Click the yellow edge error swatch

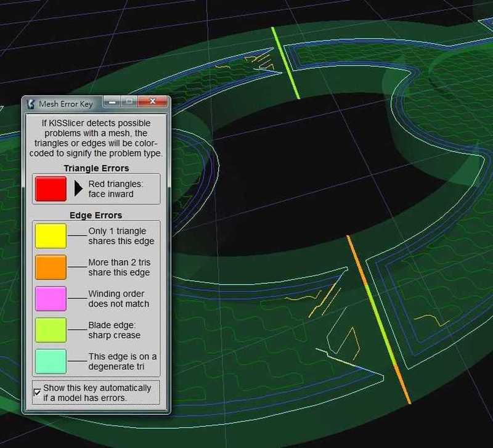point(51,236)
